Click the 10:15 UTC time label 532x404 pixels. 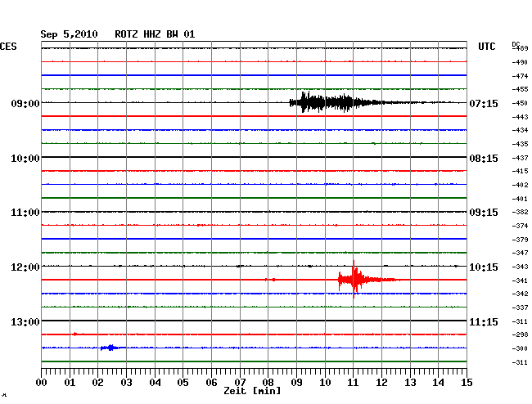[x=484, y=267]
